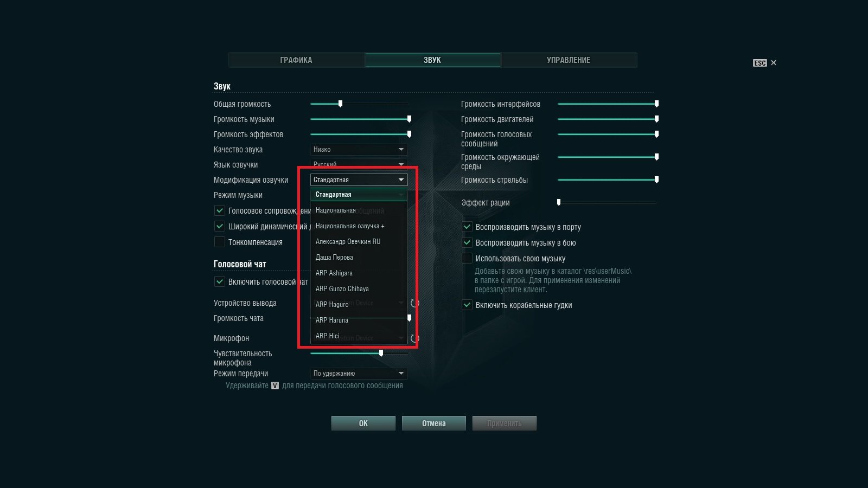Pick ARP Haruna voiceover
868x488 pixels.
pos(359,320)
